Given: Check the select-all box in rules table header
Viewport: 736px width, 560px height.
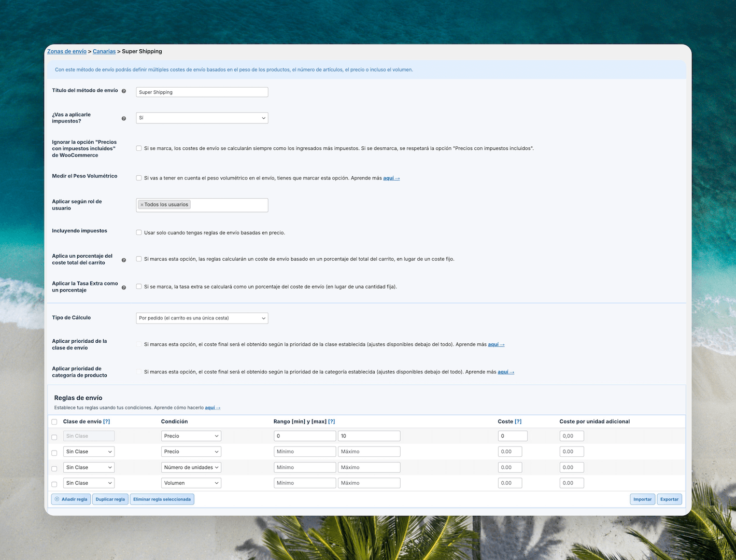Looking at the screenshot, I should (54, 422).
